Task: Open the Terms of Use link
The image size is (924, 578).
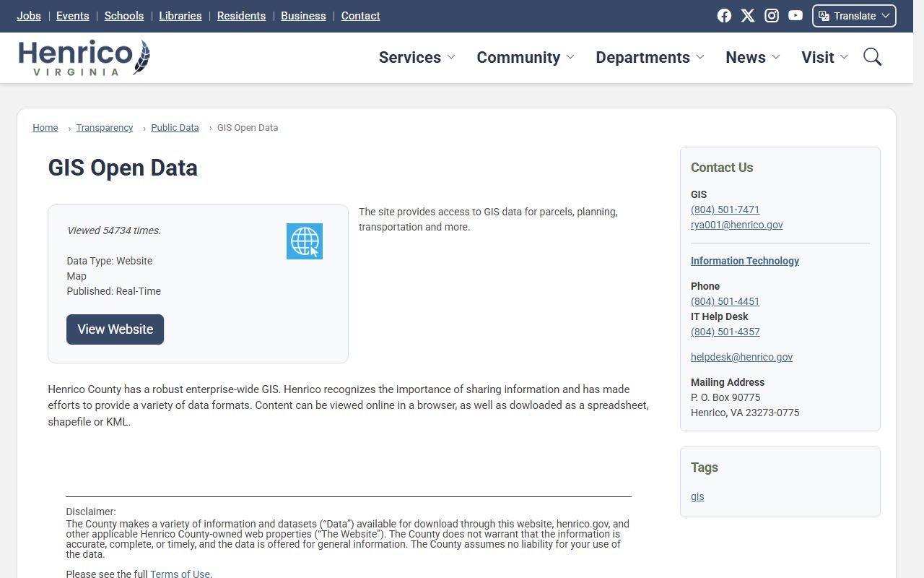Action: [180, 574]
